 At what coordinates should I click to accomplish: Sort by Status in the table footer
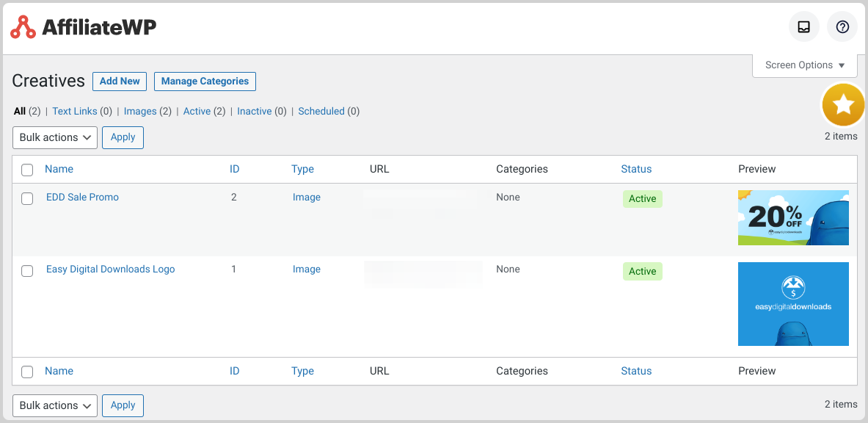(x=637, y=371)
